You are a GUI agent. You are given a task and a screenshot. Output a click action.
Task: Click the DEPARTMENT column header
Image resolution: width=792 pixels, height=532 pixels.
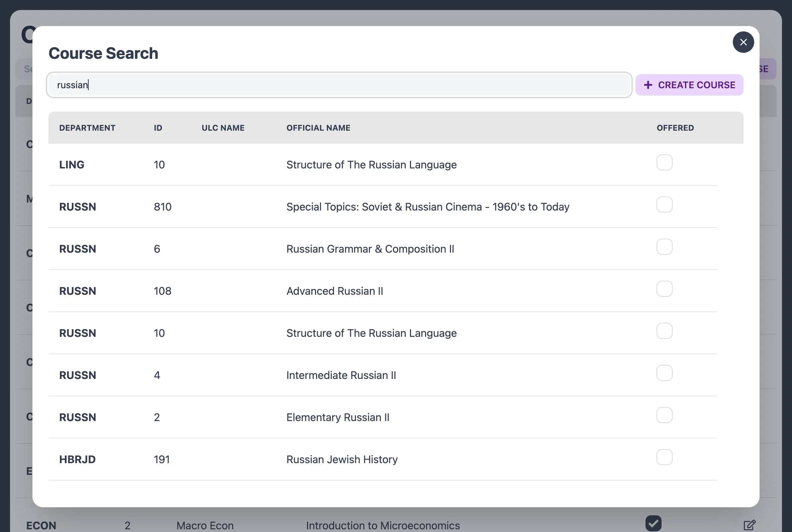tap(87, 128)
